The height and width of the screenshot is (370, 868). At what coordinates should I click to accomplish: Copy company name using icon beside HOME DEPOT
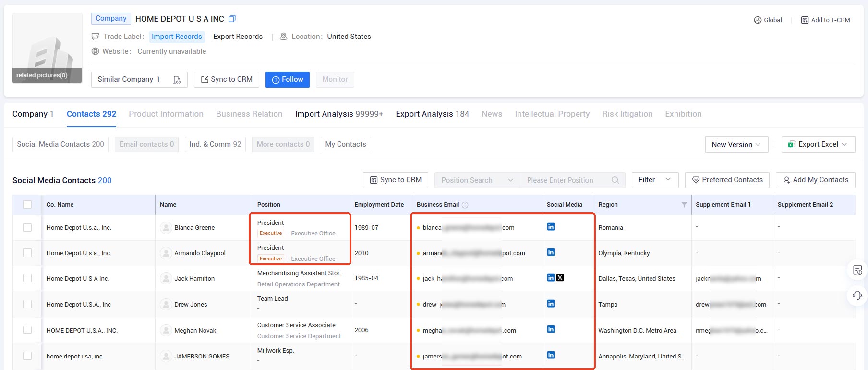coord(232,19)
